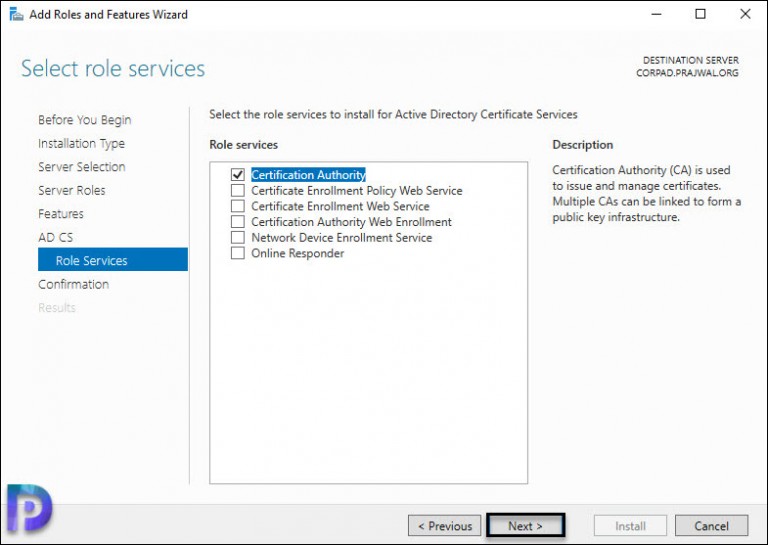Click Online Responder label text
The height and width of the screenshot is (545, 768).
(x=298, y=253)
